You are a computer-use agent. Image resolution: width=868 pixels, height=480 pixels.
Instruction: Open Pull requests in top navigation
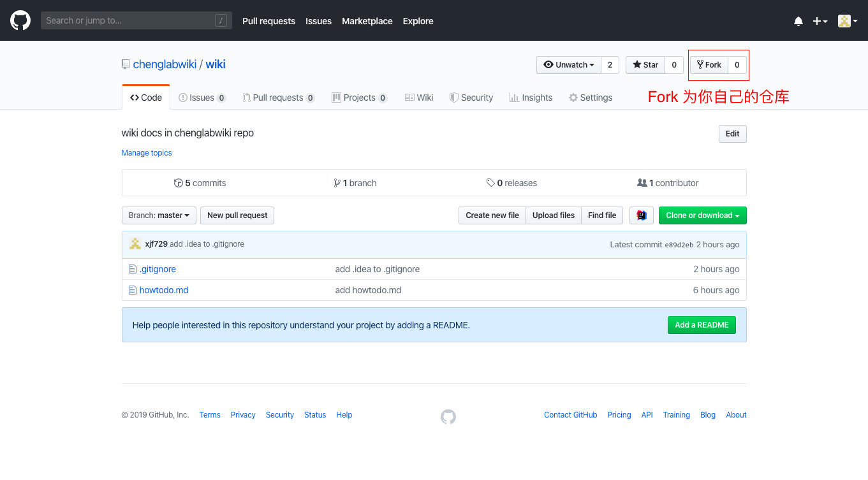pyautogui.click(x=268, y=21)
